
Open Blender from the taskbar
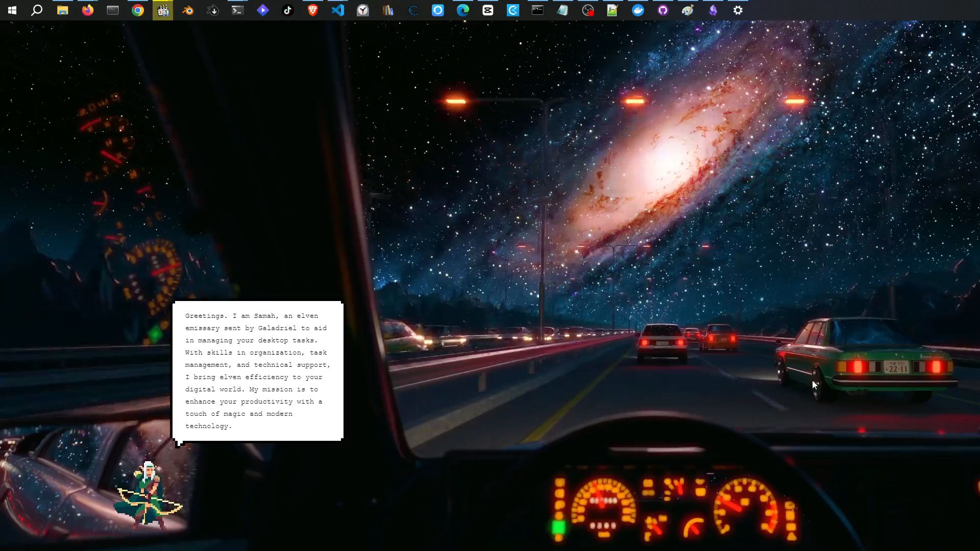tap(188, 10)
